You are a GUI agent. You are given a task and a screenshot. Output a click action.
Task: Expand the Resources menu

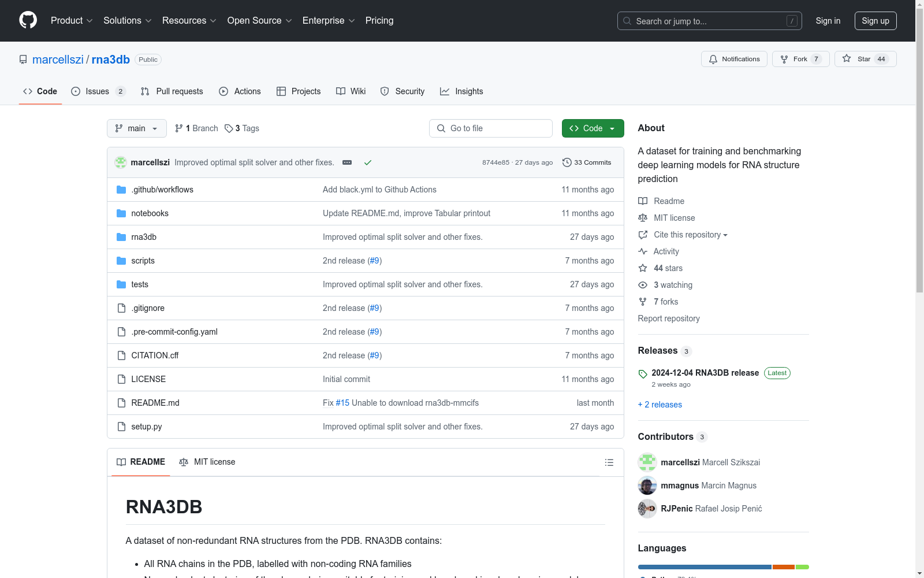point(189,21)
